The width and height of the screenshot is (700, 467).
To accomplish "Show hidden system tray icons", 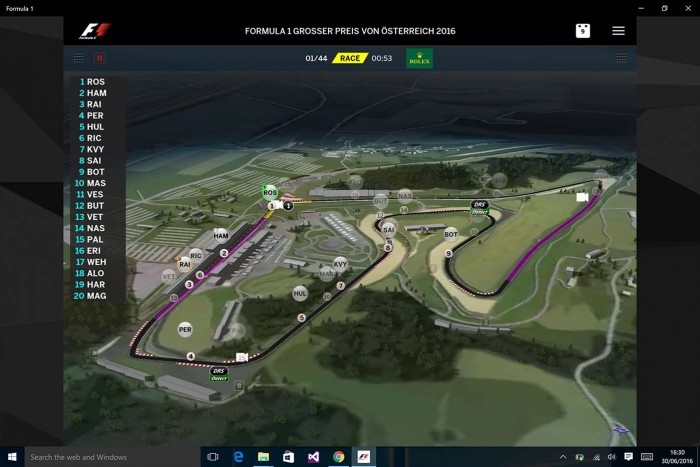I will click(x=563, y=457).
